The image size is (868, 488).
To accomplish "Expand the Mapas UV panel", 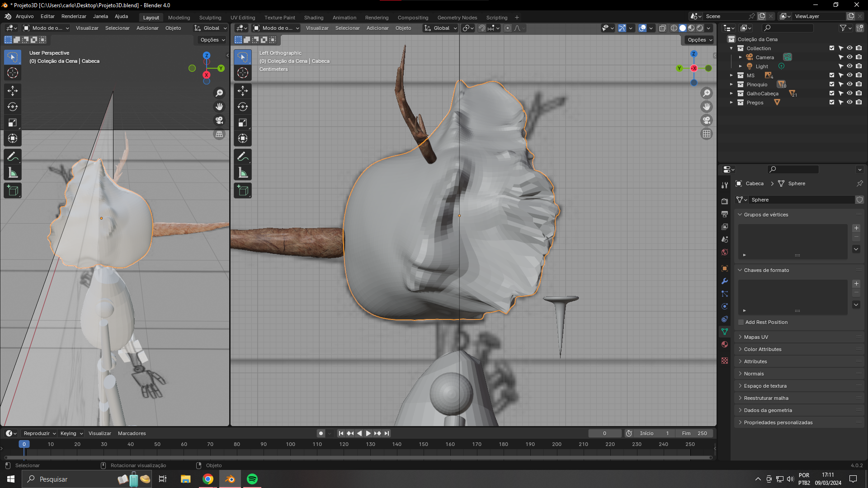I will [x=756, y=337].
